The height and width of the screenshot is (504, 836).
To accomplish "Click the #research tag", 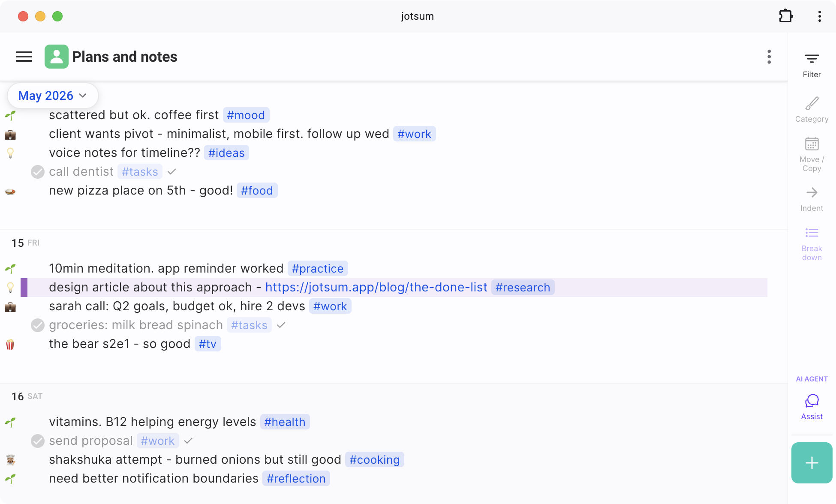I will tap(523, 287).
